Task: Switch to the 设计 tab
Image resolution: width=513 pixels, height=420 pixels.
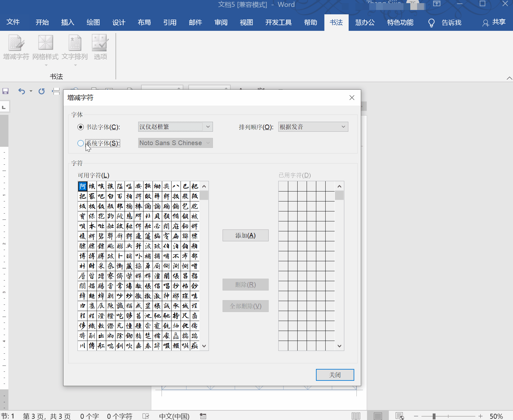Action: (119, 22)
